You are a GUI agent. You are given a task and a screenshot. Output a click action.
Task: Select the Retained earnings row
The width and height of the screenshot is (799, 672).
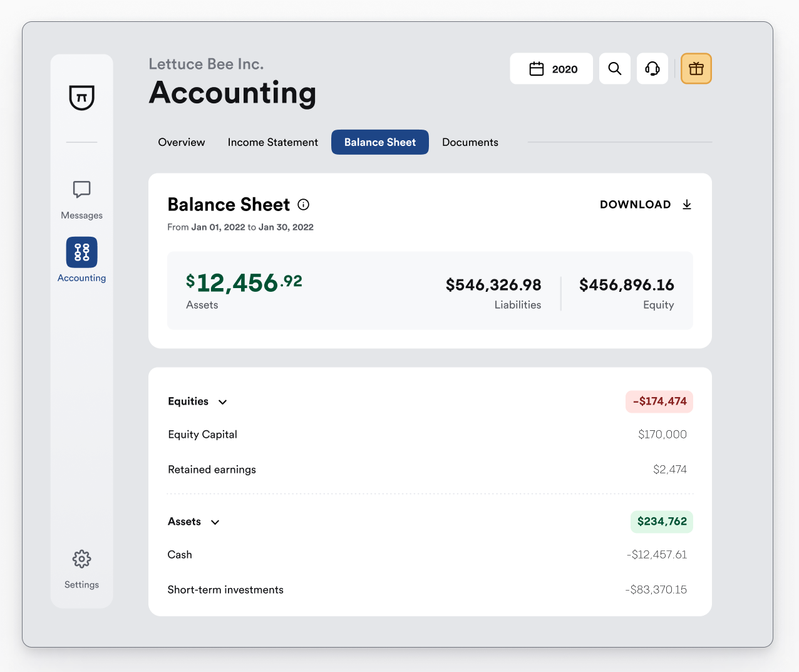(x=212, y=469)
